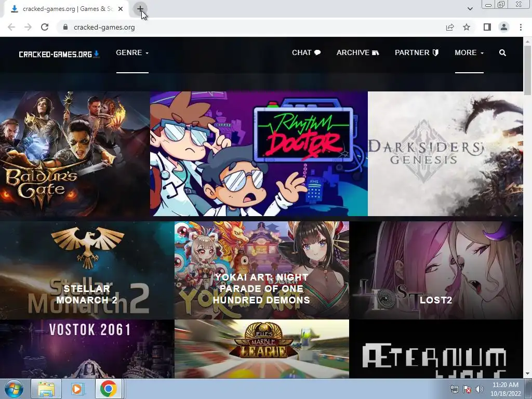Open Rhythm Doctor game banner
The height and width of the screenshot is (399, 532).
[x=259, y=154]
